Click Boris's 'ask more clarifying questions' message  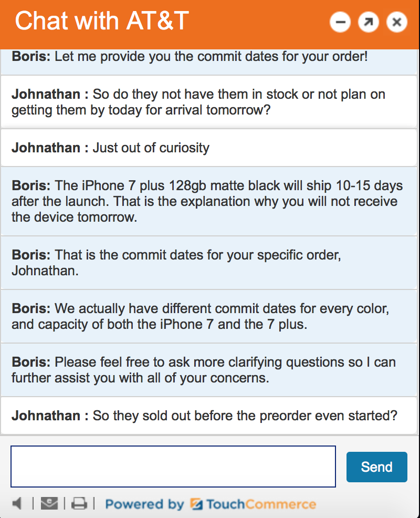208,370
